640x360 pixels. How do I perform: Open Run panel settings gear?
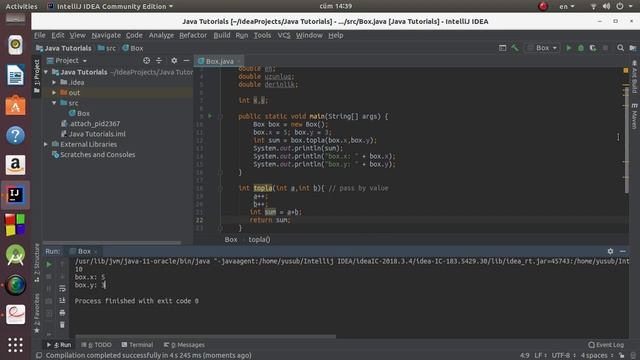(610, 251)
